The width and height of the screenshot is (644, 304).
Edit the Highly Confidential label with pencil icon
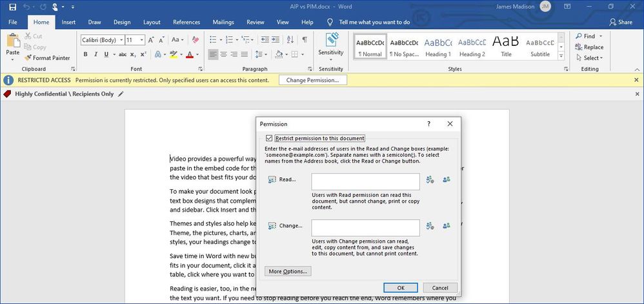coord(120,94)
